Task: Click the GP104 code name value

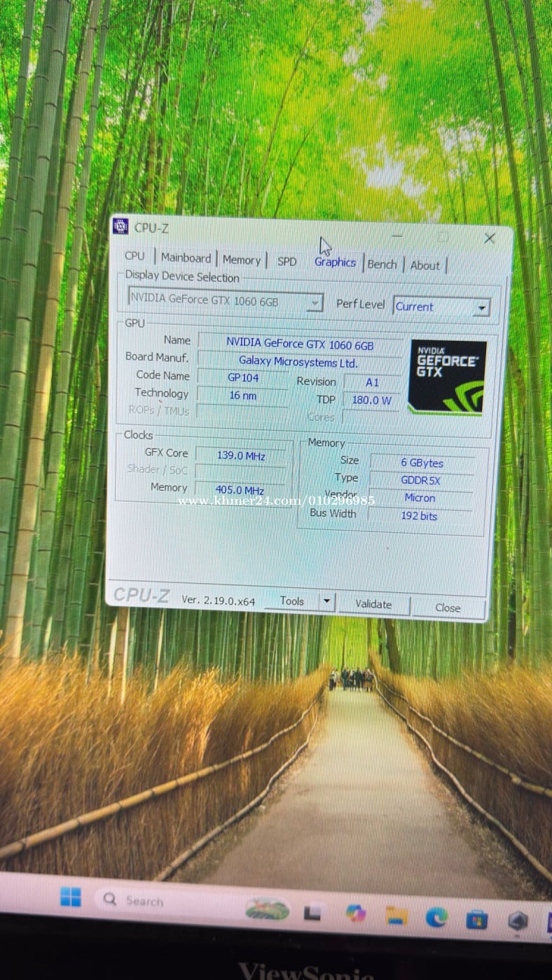Action: pos(243,377)
